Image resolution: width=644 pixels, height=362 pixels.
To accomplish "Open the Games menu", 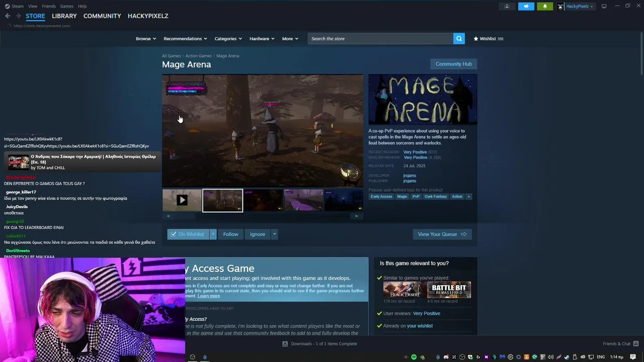I will (67, 6).
